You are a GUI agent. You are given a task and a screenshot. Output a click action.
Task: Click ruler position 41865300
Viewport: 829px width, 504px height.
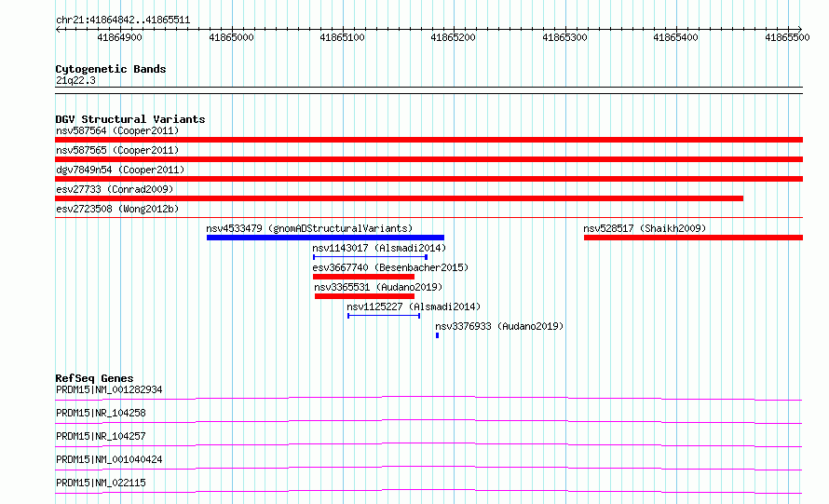(x=564, y=37)
